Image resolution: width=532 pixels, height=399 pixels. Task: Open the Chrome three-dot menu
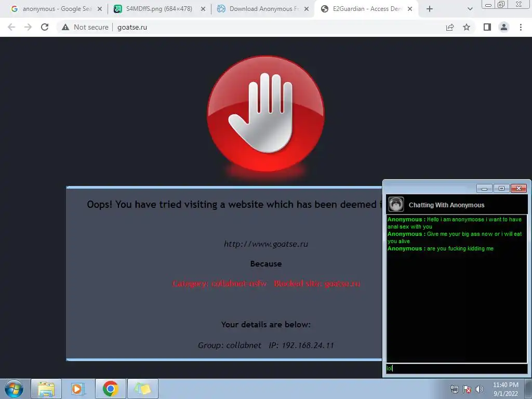[521, 27]
